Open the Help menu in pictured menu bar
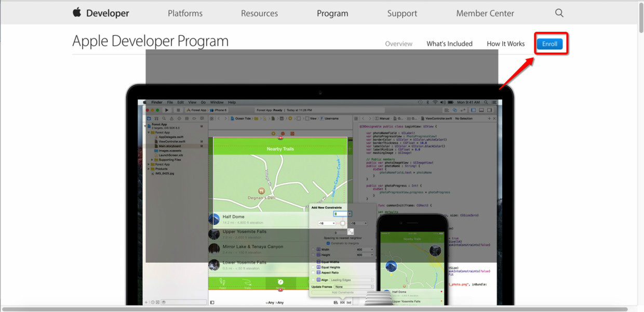The image size is (644, 312). 232,102
